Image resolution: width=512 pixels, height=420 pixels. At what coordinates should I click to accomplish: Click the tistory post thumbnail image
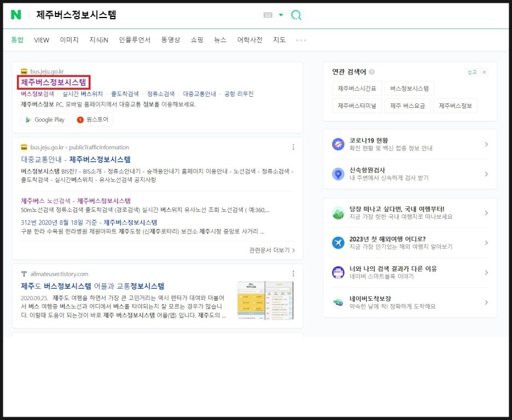point(265,300)
